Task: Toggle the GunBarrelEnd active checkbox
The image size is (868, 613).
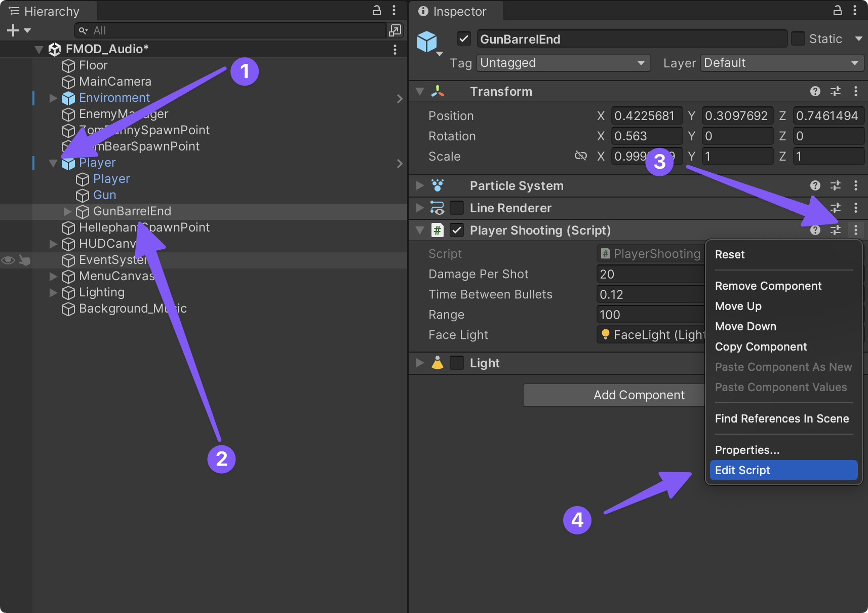Action: coord(463,39)
